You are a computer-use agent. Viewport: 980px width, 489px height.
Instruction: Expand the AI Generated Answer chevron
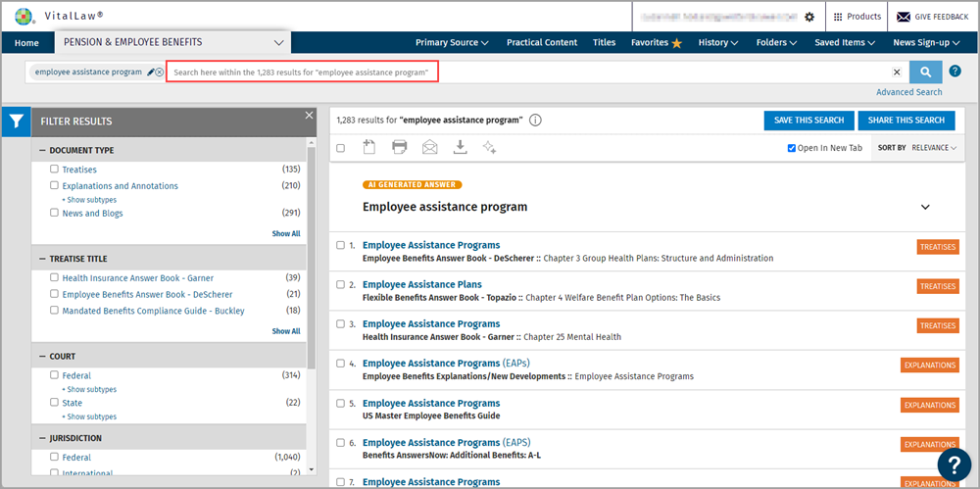pyautogui.click(x=926, y=207)
